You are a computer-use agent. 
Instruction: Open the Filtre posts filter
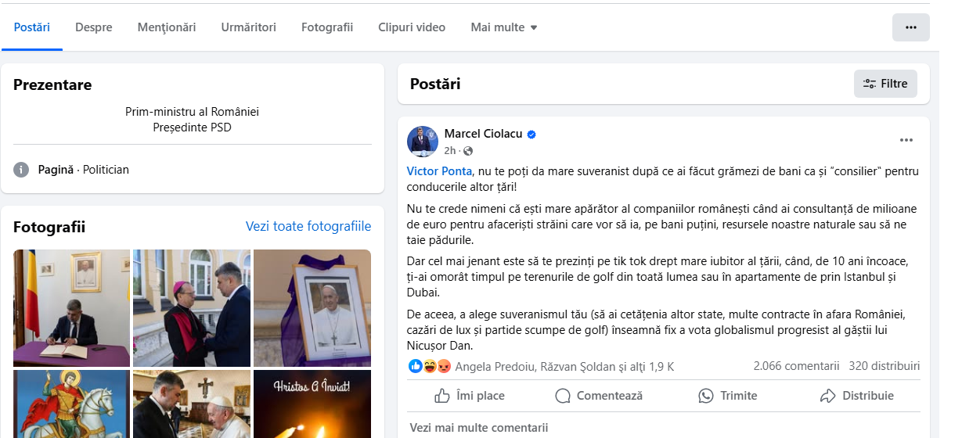tap(885, 84)
